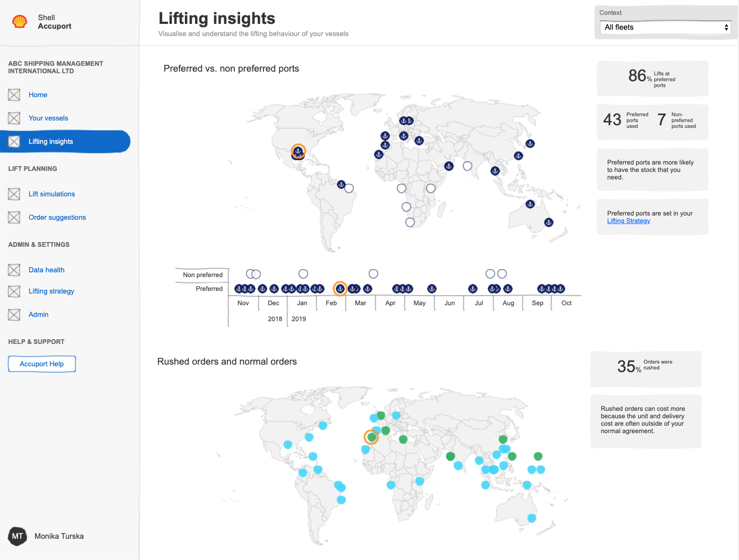This screenshot has height=560, width=739.
Task: Click Monika Turska user name
Action: coord(59,536)
